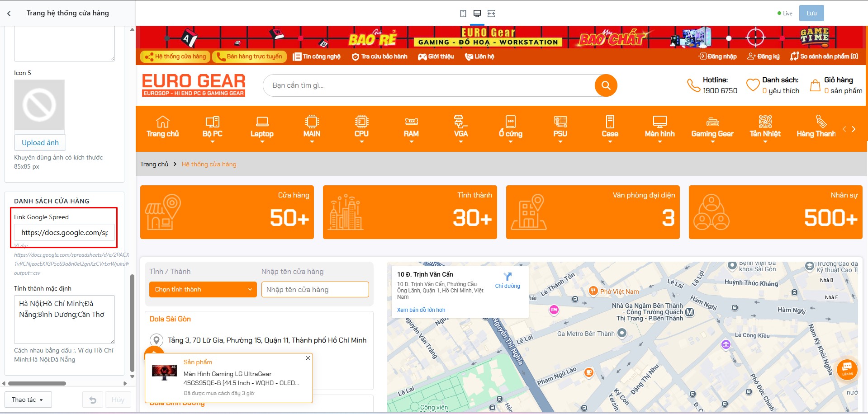Switch to desktop preview icon
This screenshot has height=414, width=868.
(x=477, y=14)
